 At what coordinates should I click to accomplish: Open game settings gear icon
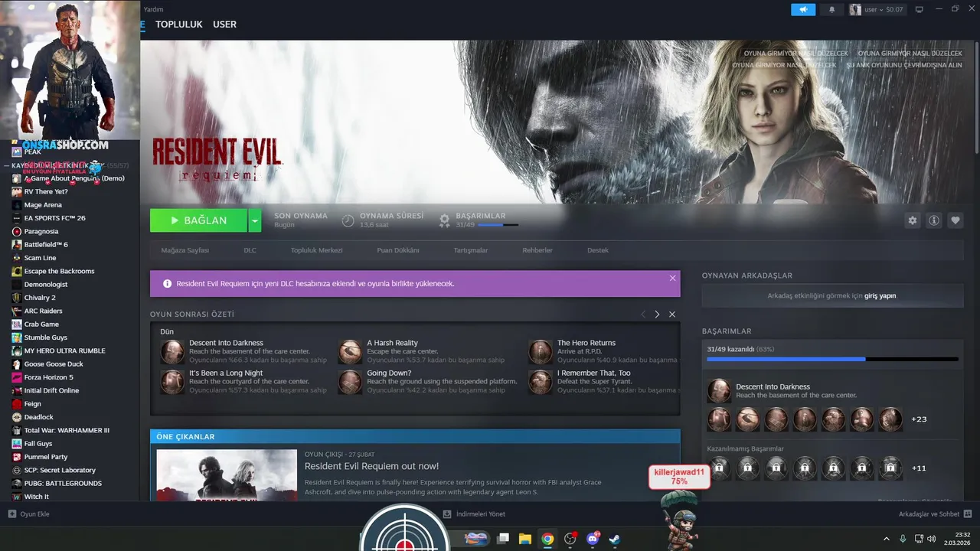(912, 220)
